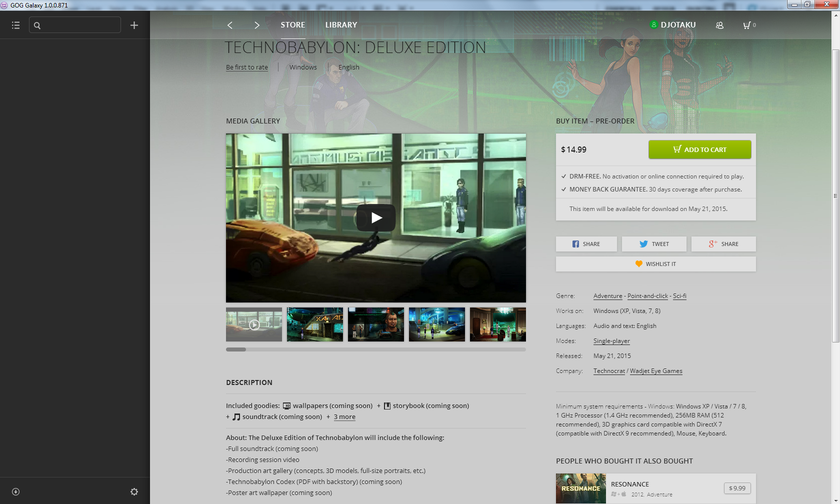The height and width of the screenshot is (504, 840).
Task: Open the Adventure genre link
Action: [x=608, y=296]
